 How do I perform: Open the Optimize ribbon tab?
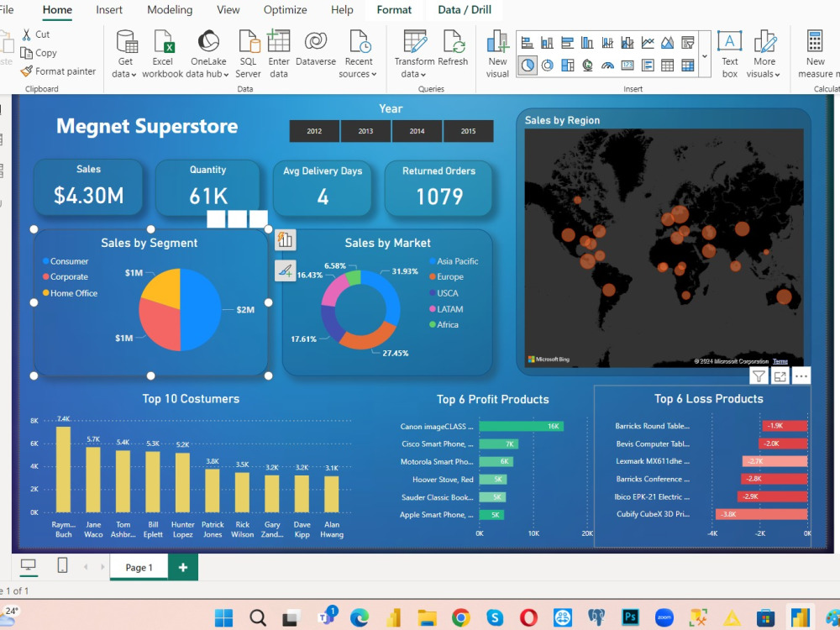tap(285, 9)
